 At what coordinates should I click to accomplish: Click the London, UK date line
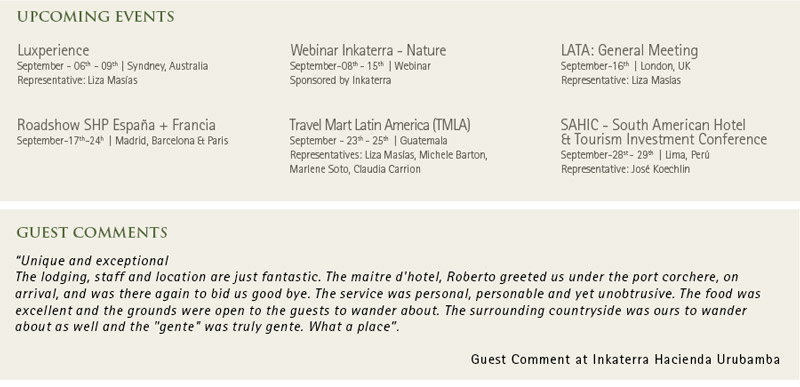coord(625,66)
